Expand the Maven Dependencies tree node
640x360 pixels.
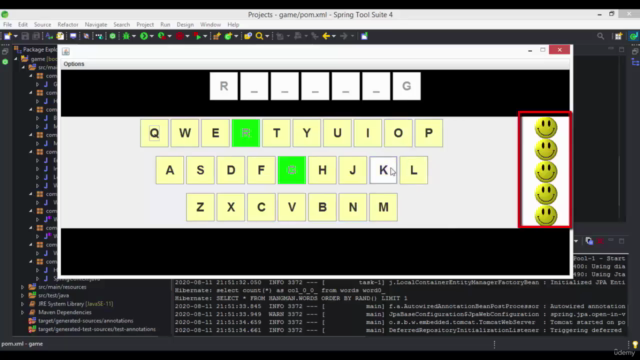(22, 312)
